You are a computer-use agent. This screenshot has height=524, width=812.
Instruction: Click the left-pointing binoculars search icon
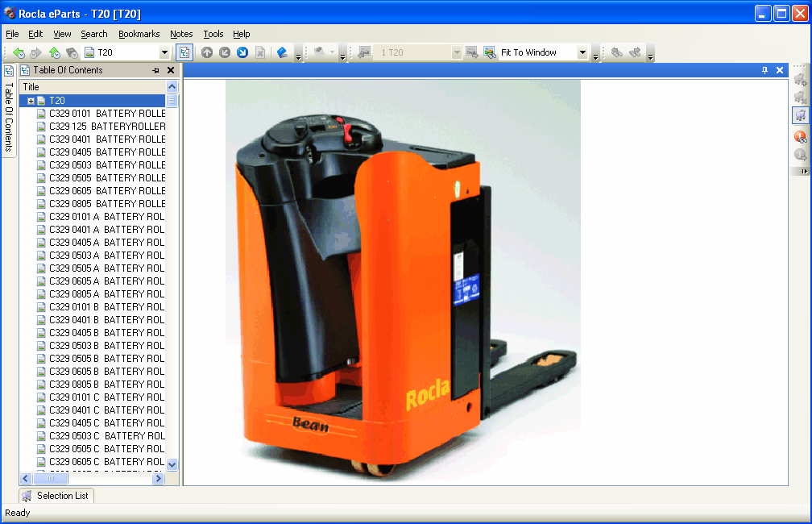click(617, 52)
